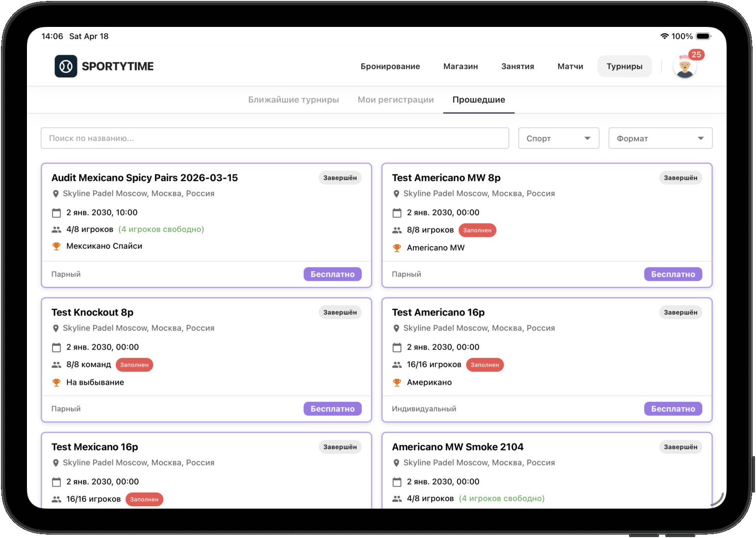This screenshot has width=756, height=538.
Task: Click trophy icon next to Американо
Action: (x=397, y=382)
